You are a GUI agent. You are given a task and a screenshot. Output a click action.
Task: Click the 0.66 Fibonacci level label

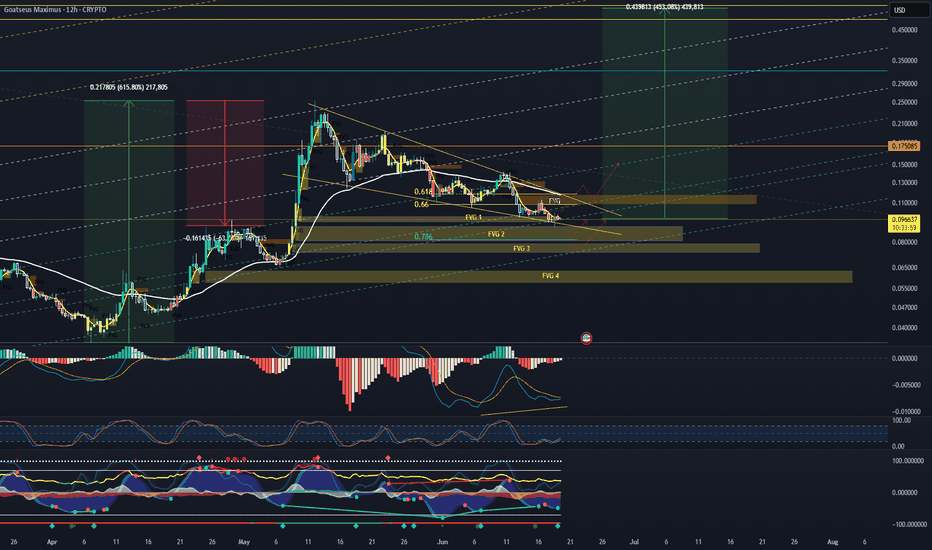pyautogui.click(x=421, y=205)
